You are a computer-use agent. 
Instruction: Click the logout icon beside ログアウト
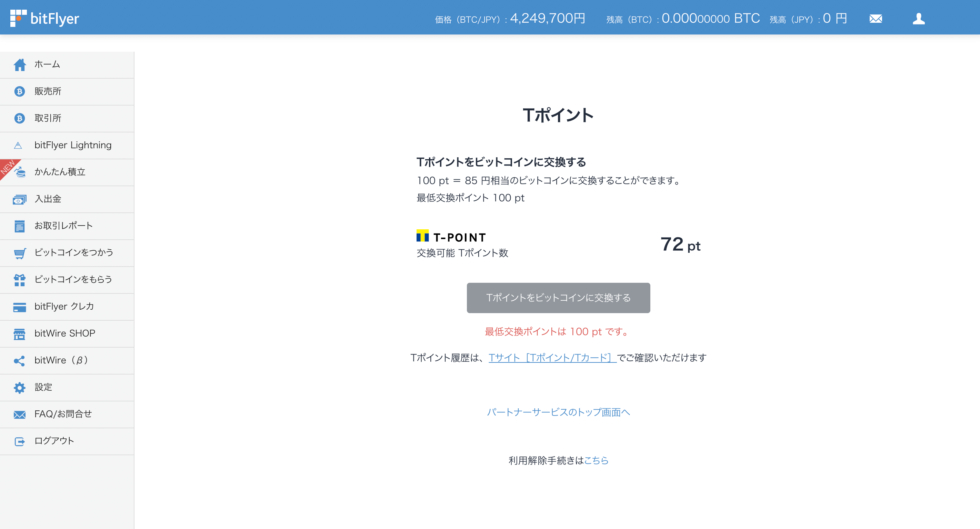pyautogui.click(x=19, y=441)
